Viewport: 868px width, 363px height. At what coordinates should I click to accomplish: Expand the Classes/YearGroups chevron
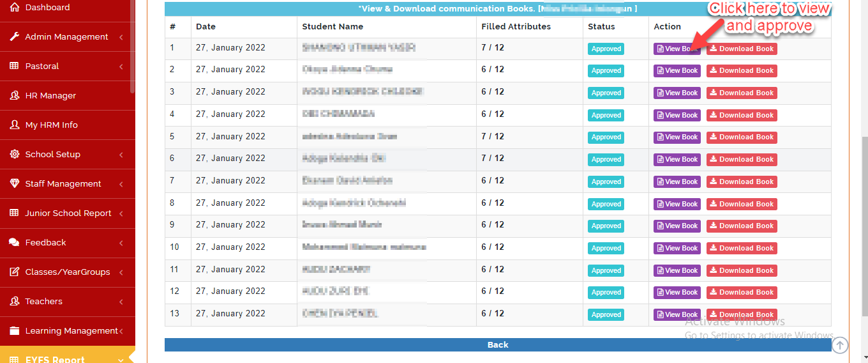[x=121, y=272]
